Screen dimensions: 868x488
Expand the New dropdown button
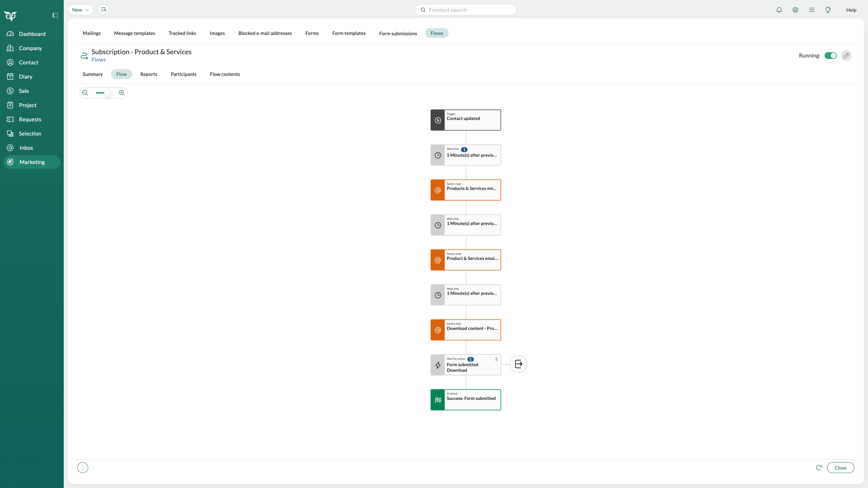click(x=81, y=10)
